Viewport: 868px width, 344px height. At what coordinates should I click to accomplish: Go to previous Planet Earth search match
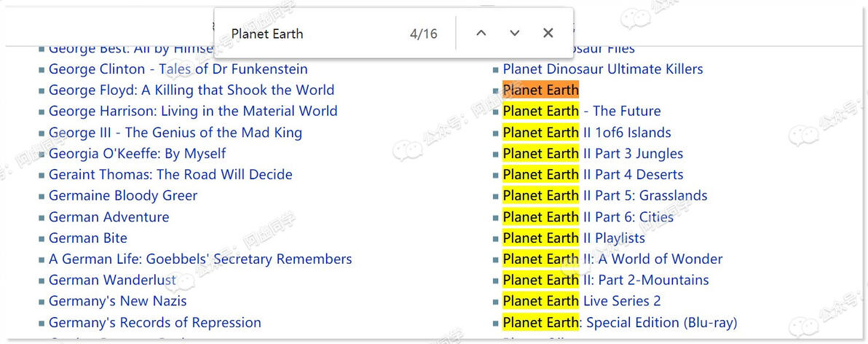(x=481, y=34)
